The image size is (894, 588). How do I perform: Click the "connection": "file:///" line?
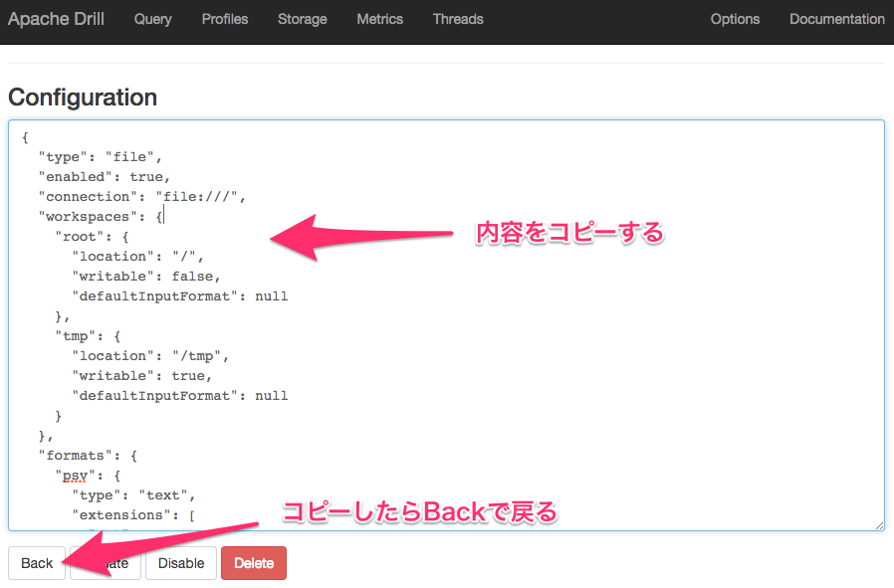tap(142, 197)
